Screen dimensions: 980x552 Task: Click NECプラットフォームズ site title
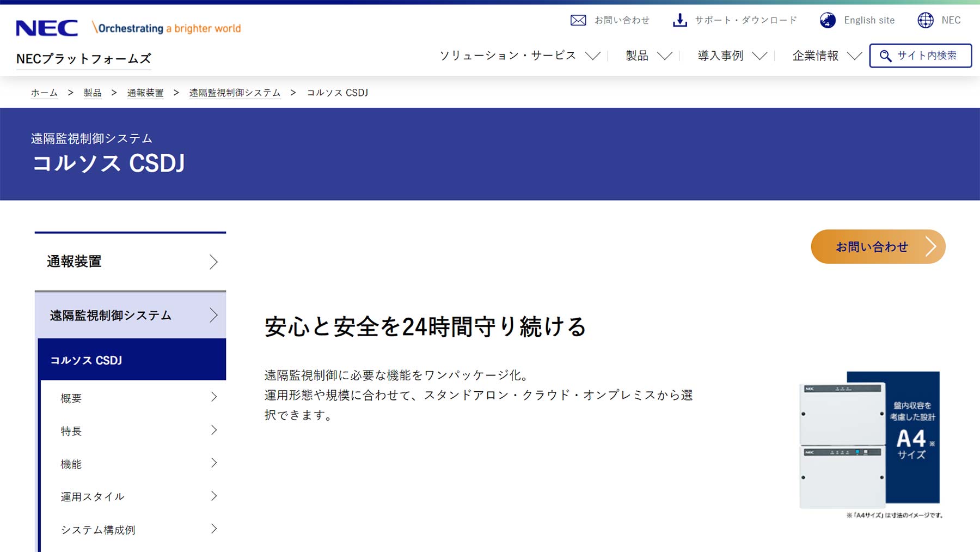click(84, 59)
